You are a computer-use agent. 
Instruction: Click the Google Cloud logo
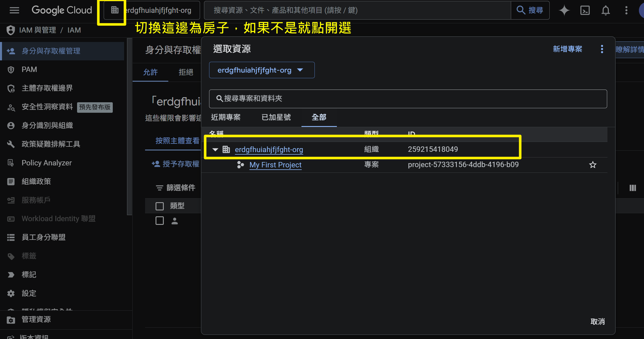[x=62, y=10]
